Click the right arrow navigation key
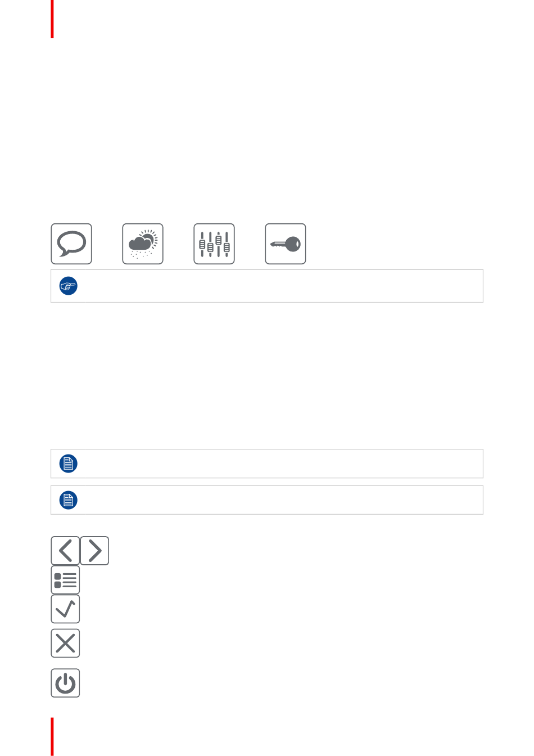Screen dimensions: 534x756 (94, 551)
